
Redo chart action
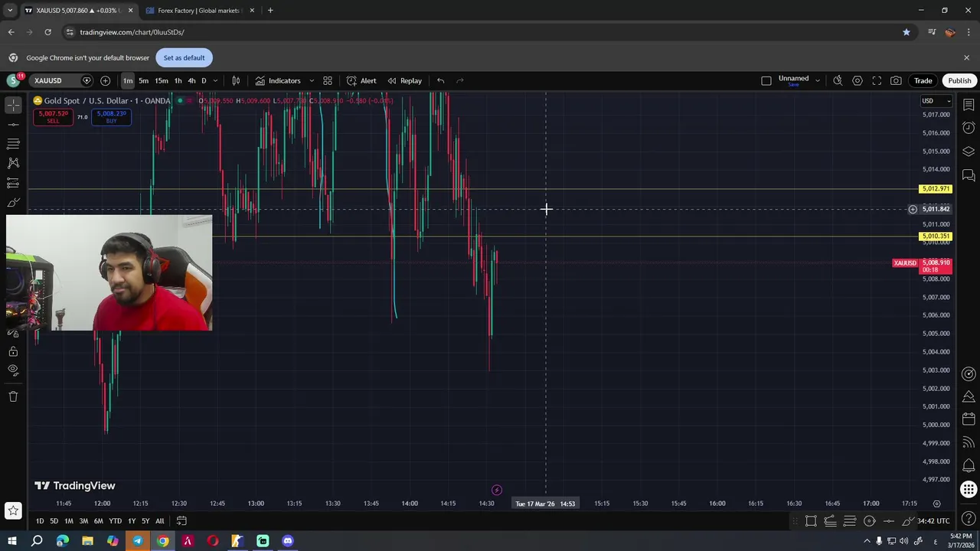pyautogui.click(x=460, y=80)
